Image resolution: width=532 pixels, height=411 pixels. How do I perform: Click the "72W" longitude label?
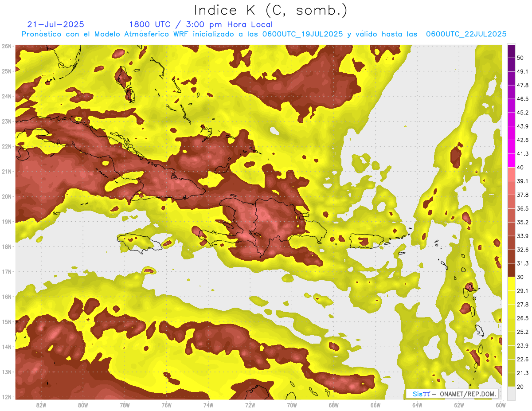(x=250, y=405)
